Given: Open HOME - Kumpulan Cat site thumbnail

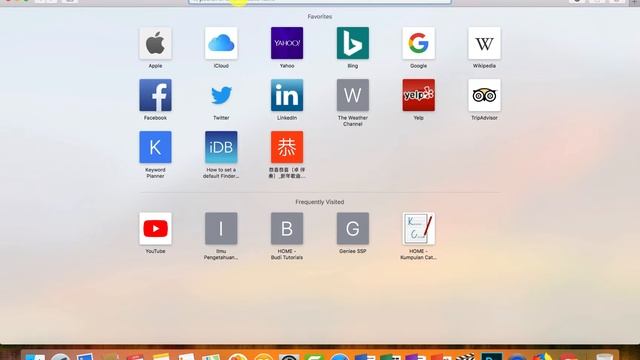Looking at the screenshot, I should click(418, 229).
